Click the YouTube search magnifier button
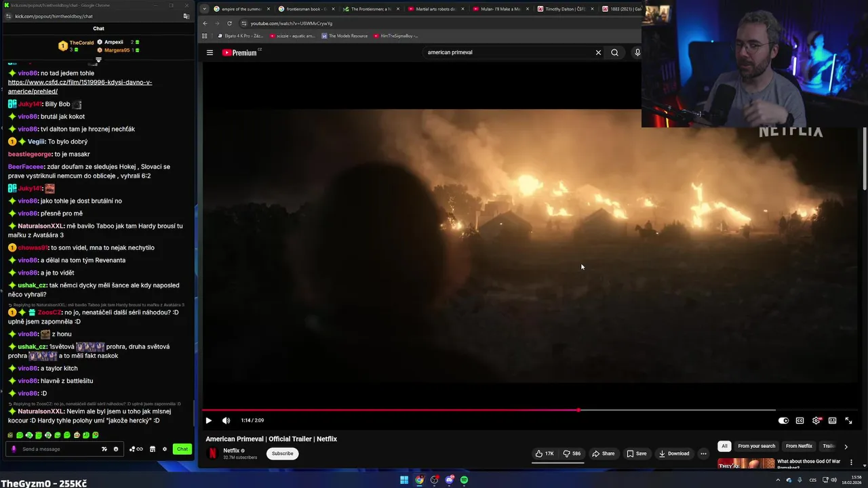Viewport: 868px width, 488px height. [x=614, y=52]
